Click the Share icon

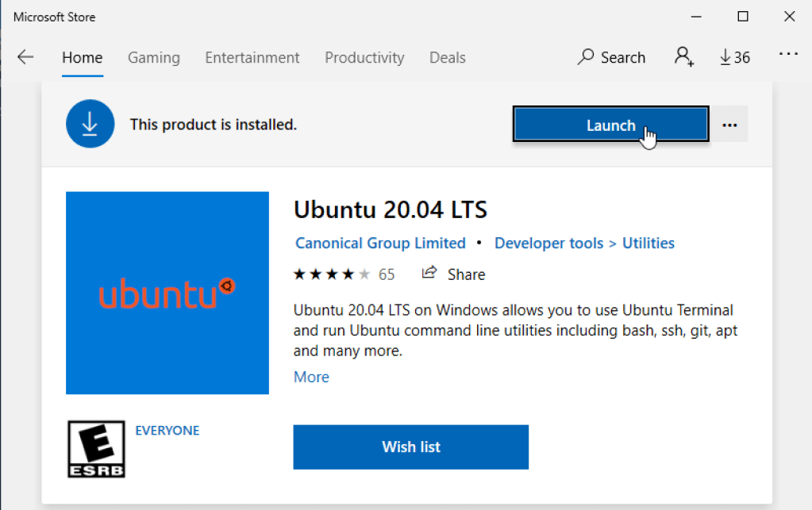(x=429, y=274)
